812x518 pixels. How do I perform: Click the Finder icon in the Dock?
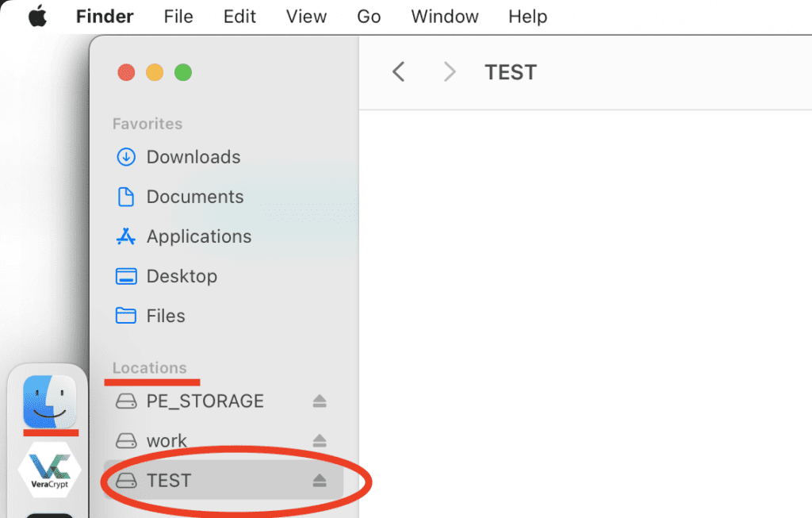coord(50,401)
